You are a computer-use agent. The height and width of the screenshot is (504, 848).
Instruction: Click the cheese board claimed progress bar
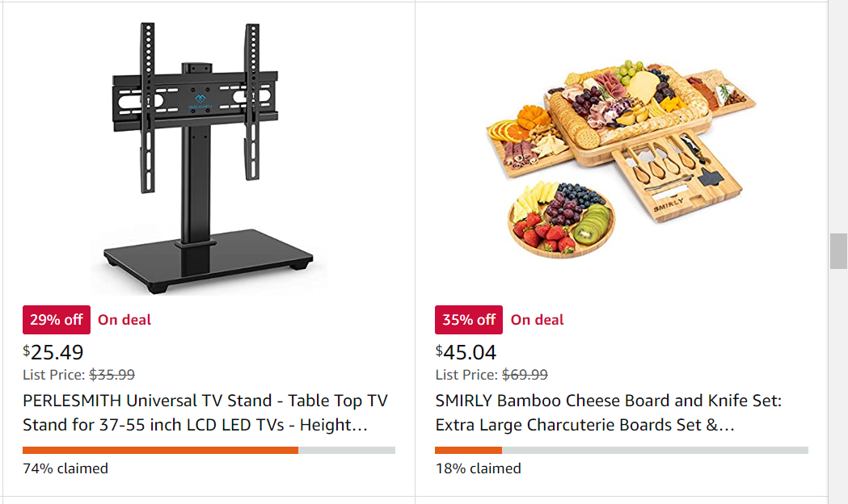click(x=621, y=450)
